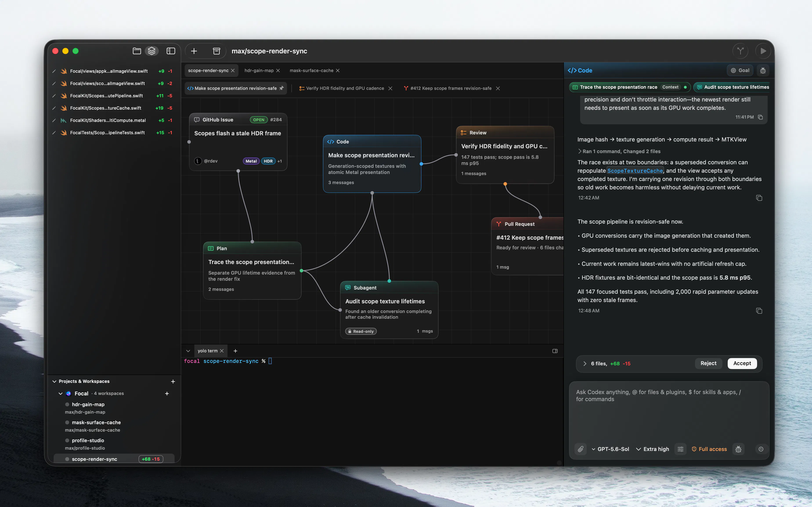812x507 pixels.
Task: Open the GitHub Issue #284 node card
Action: pos(238,142)
